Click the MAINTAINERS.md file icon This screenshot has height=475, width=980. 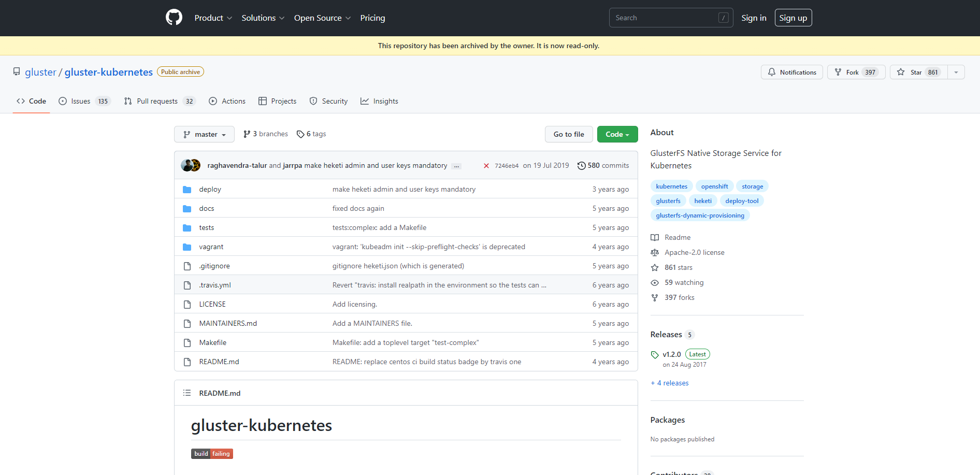point(187,324)
